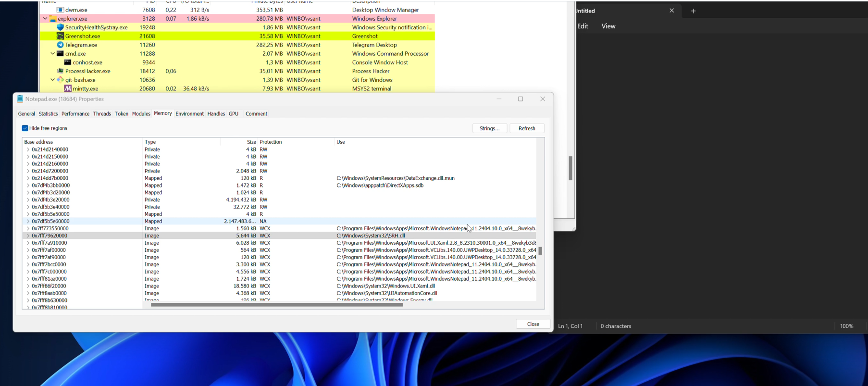Click the Strings... button
The image size is (868, 386).
[x=490, y=128]
